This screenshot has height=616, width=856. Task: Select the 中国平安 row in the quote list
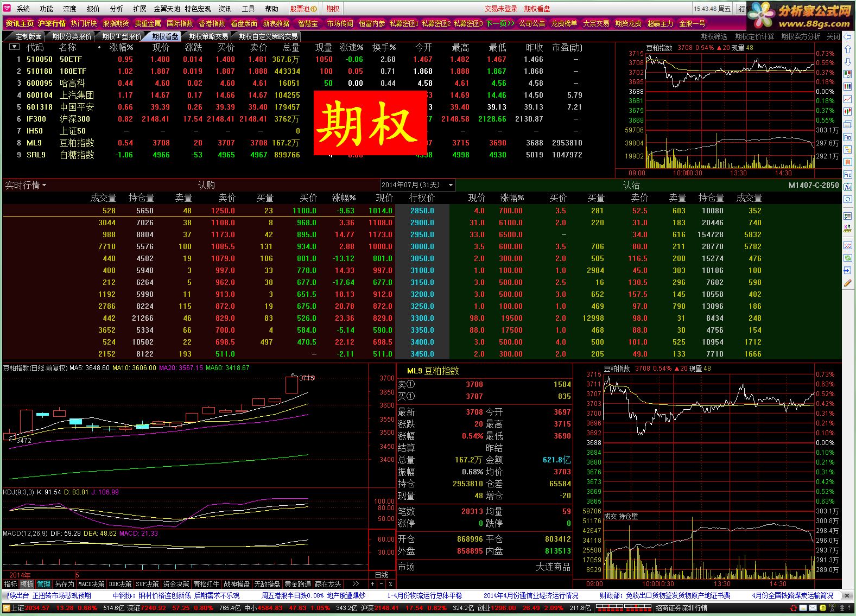pos(307,107)
